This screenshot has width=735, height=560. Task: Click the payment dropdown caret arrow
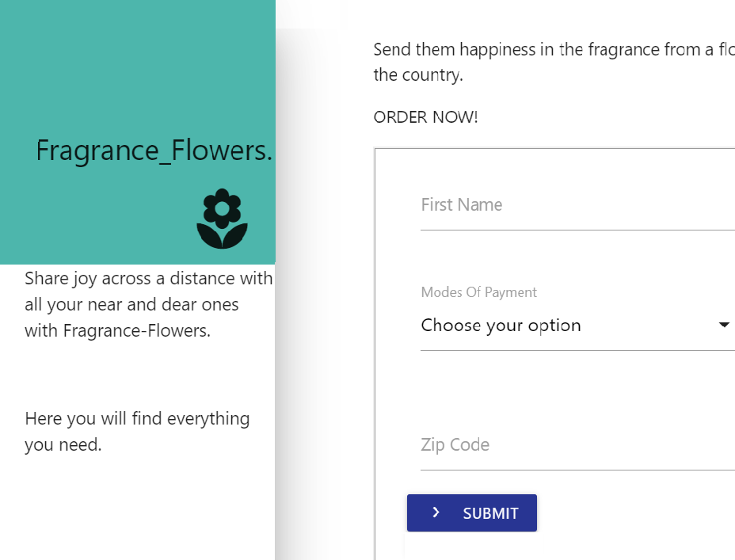(x=724, y=325)
